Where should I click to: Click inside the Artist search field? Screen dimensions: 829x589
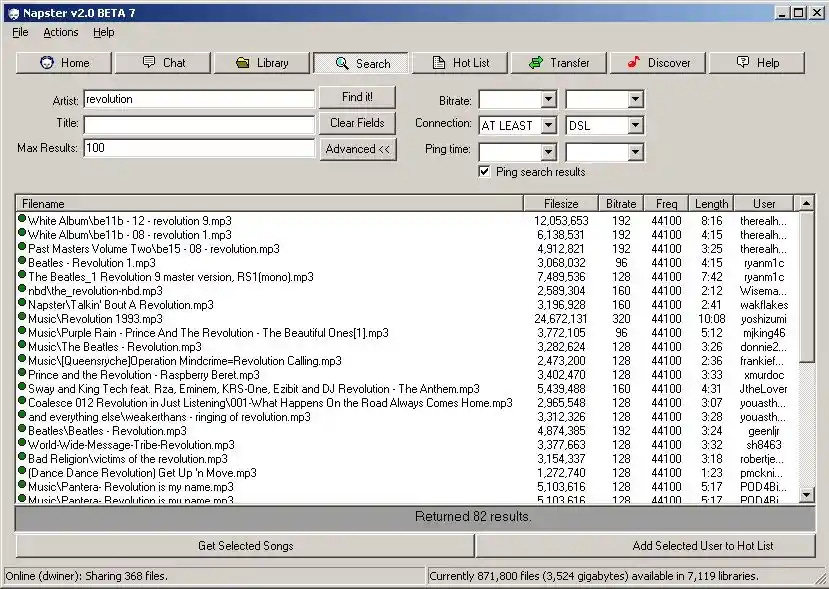tap(198, 99)
